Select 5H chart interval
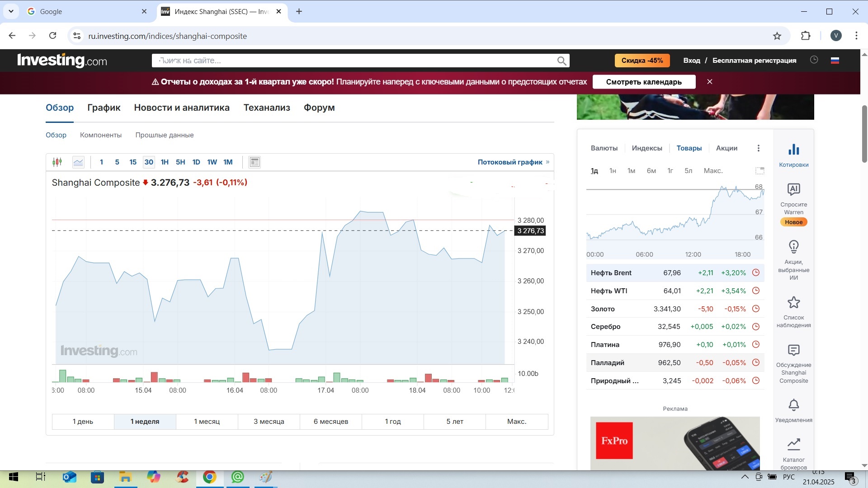Viewport: 868px width, 488px height. [180, 162]
